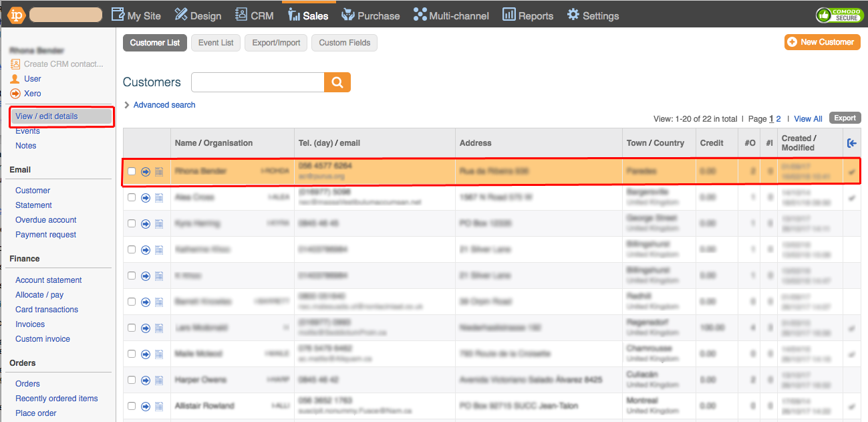
Task: Open View / edit details link
Action: tap(47, 116)
